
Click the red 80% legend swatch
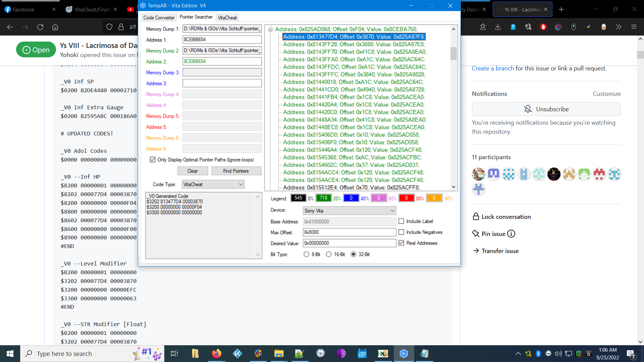tap(406, 198)
